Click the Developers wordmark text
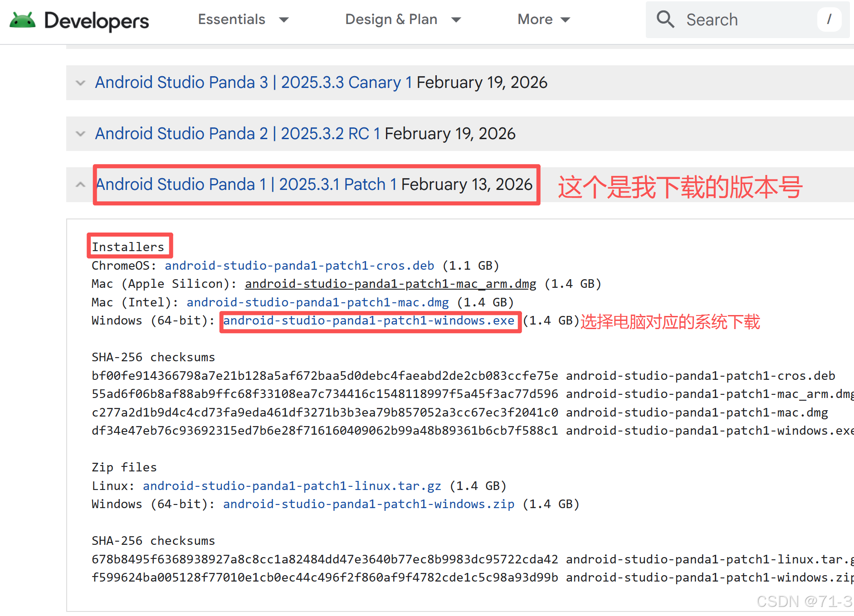 click(x=97, y=21)
